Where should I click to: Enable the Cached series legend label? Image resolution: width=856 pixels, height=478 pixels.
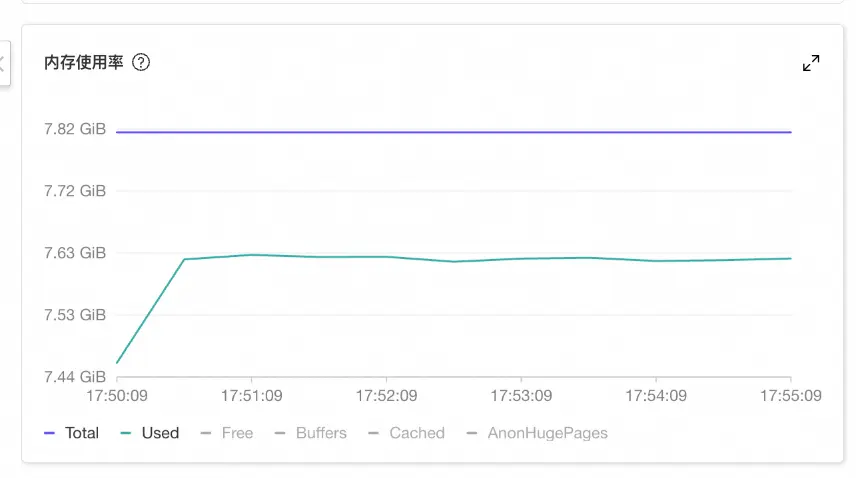(x=417, y=433)
